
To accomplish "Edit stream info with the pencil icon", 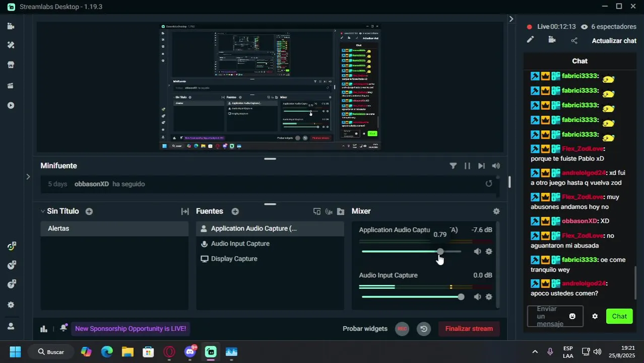I will [530, 40].
